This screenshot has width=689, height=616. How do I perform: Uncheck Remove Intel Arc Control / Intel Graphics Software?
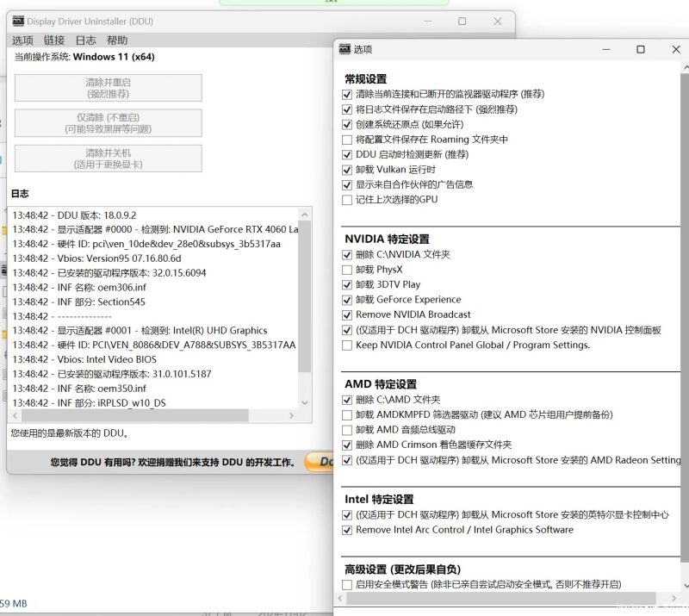pos(347,530)
